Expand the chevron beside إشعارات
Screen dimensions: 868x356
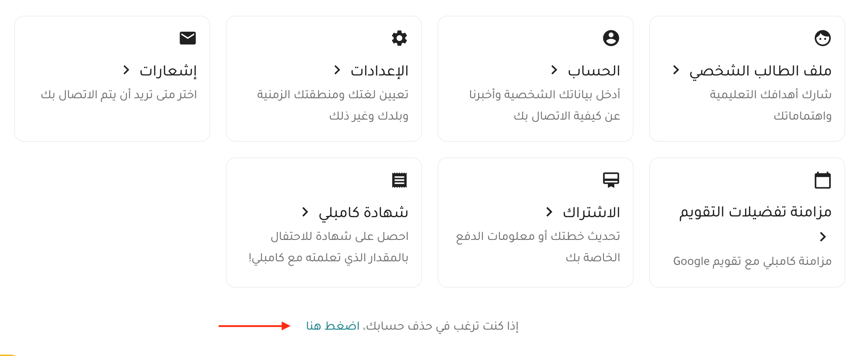(126, 70)
